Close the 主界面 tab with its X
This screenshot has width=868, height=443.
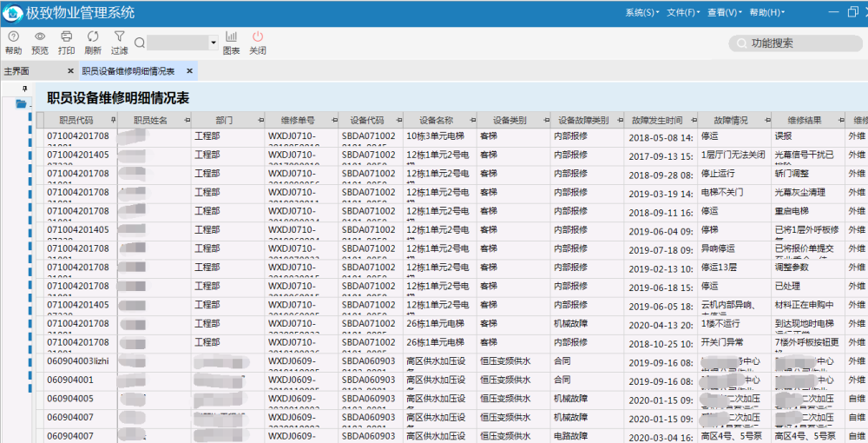70,71
